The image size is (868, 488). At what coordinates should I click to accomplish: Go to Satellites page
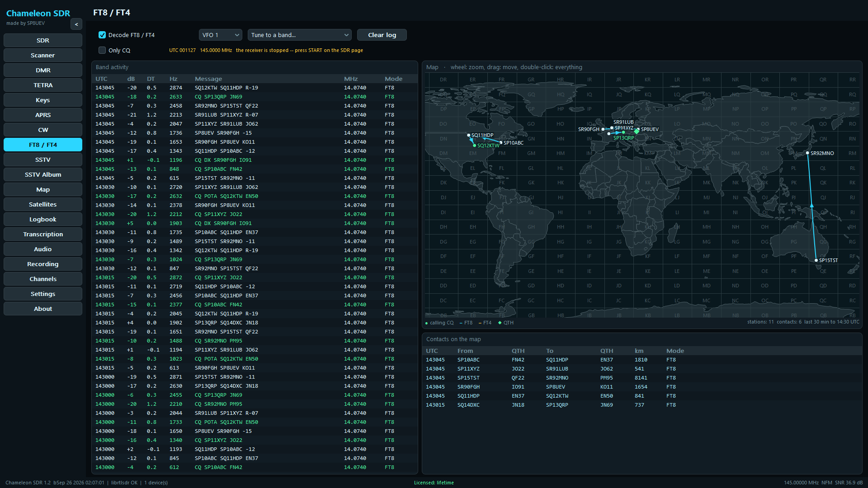(43, 204)
